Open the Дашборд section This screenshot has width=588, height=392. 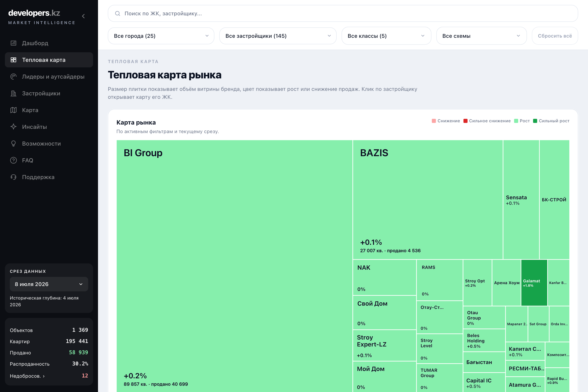[49, 43]
